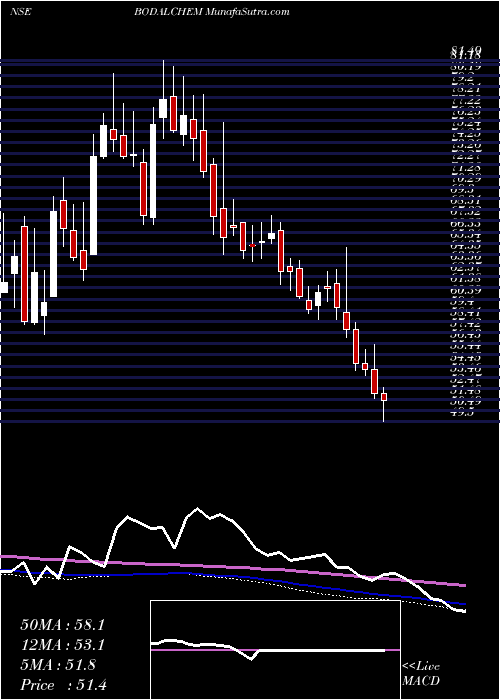
Task: Click the <<Live MACD label
Action: 421,674
